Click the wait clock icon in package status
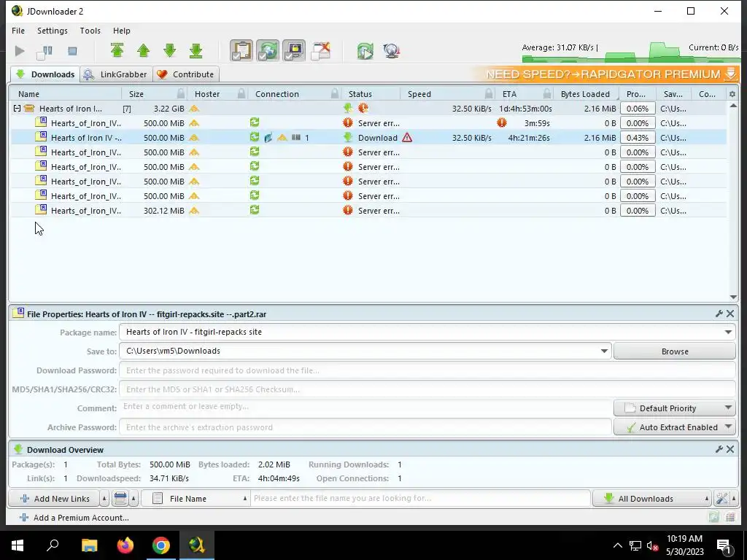This screenshot has height=560, width=747. (363, 108)
